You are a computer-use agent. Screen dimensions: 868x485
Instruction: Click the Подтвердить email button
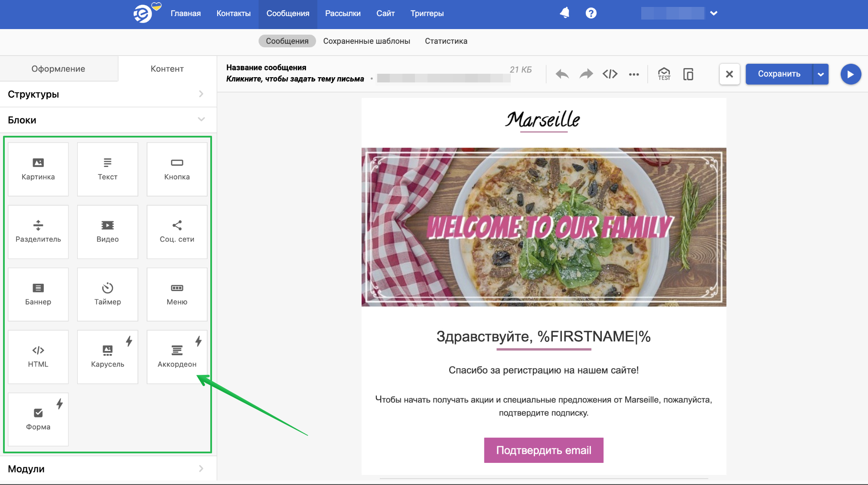544,450
